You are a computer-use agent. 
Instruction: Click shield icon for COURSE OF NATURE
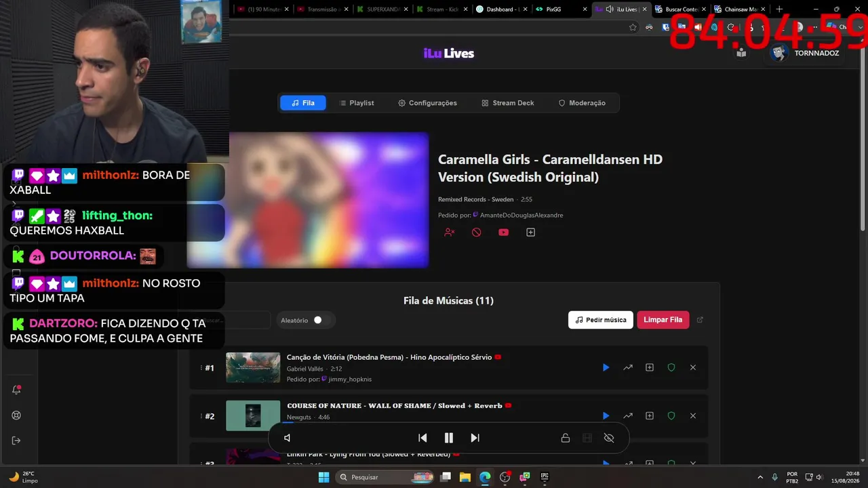[x=671, y=415]
